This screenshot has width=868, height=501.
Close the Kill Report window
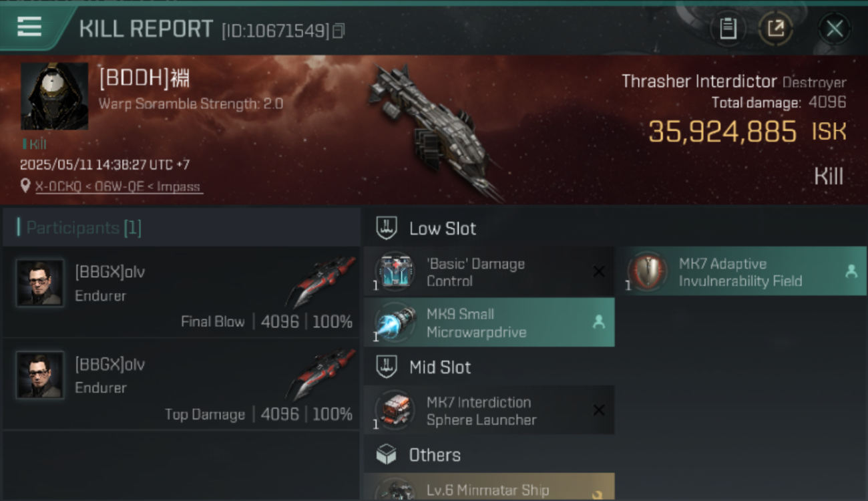click(835, 29)
